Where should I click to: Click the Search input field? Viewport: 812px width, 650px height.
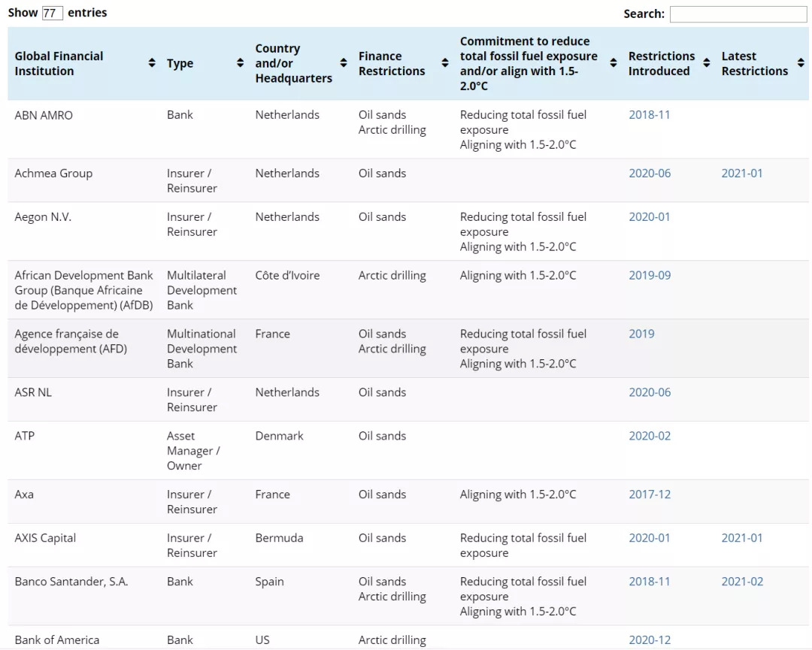click(738, 14)
